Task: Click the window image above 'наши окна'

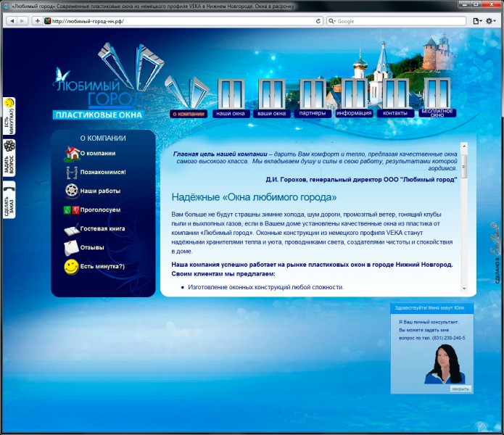Action: (x=231, y=94)
